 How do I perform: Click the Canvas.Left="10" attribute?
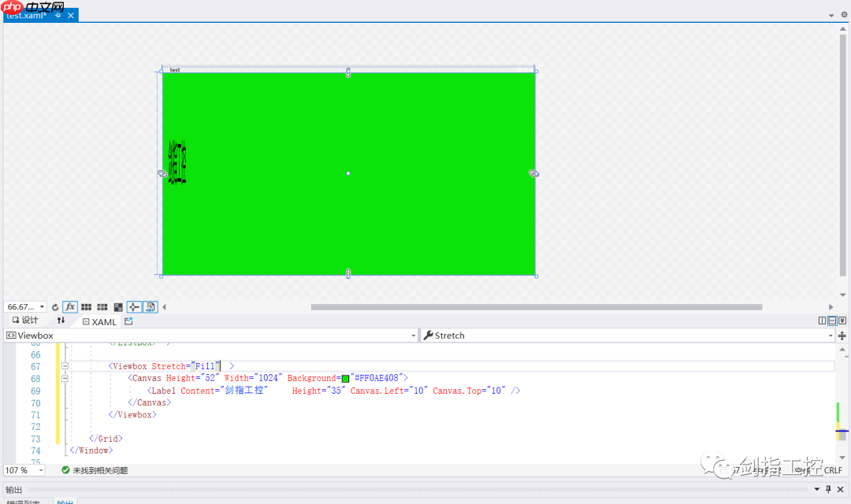coord(388,391)
